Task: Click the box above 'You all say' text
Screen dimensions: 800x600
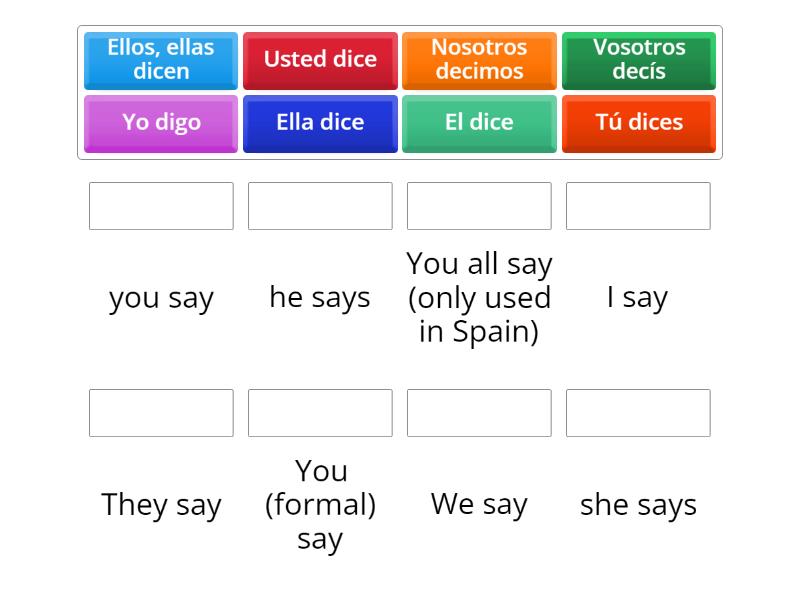Action: [479, 206]
